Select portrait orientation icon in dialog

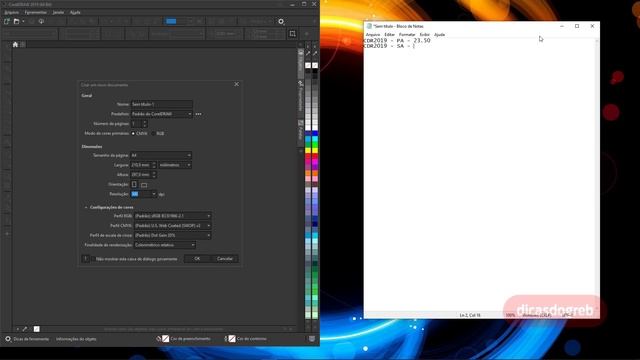[134, 184]
